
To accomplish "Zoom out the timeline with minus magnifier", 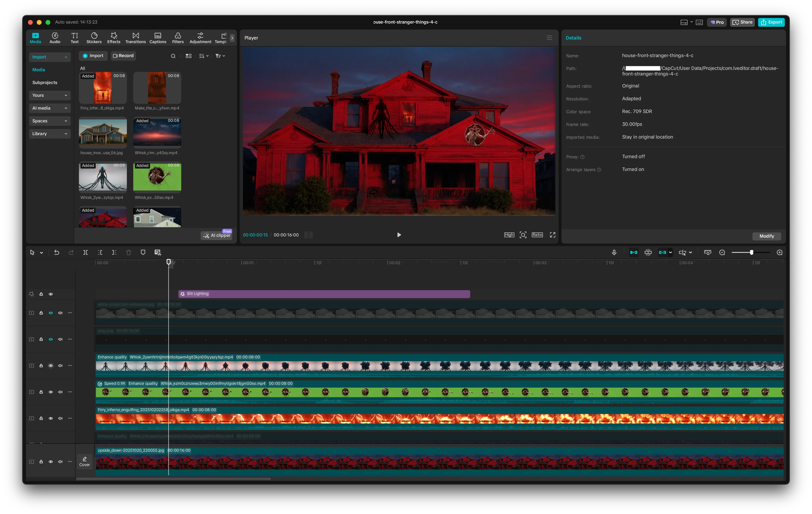I will pyautogui.click(x=722, y=252).
